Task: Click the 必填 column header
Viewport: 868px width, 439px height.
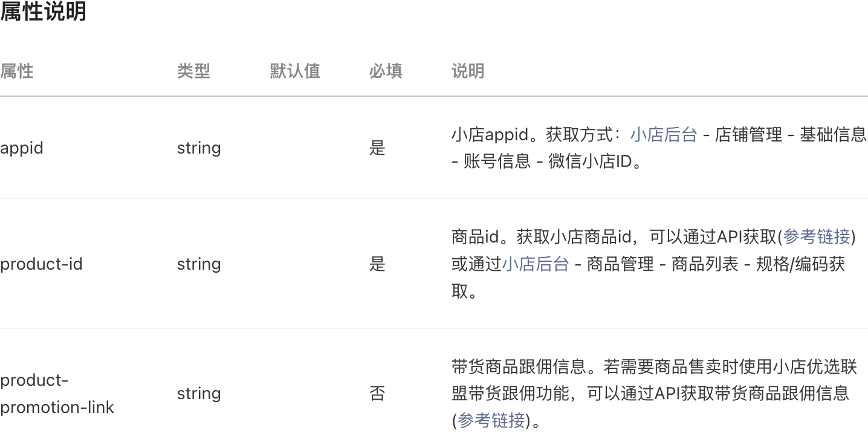Action: click(x=386, y=71)
